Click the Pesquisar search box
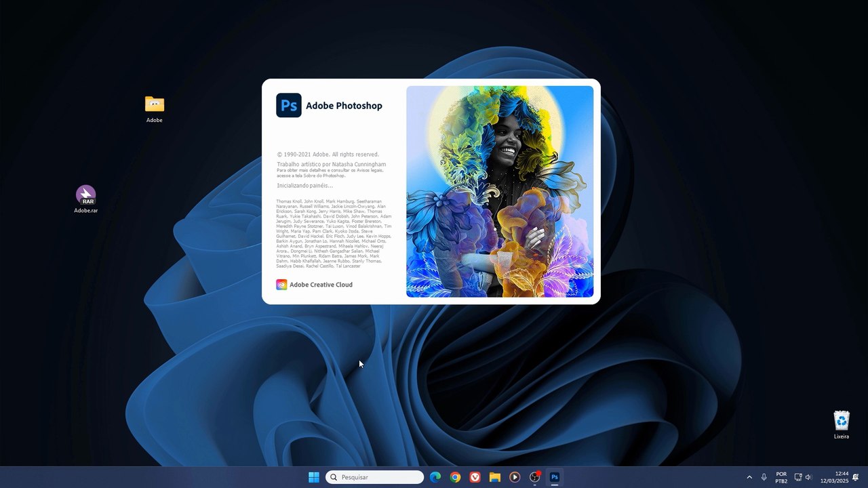868x488 pixels. [x=374, y=477]
